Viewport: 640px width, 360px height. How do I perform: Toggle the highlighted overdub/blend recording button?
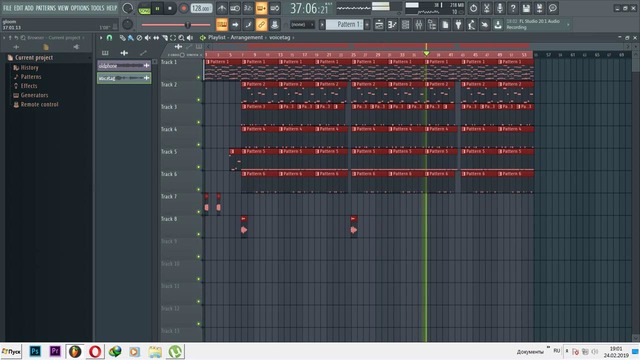(261, 8)
